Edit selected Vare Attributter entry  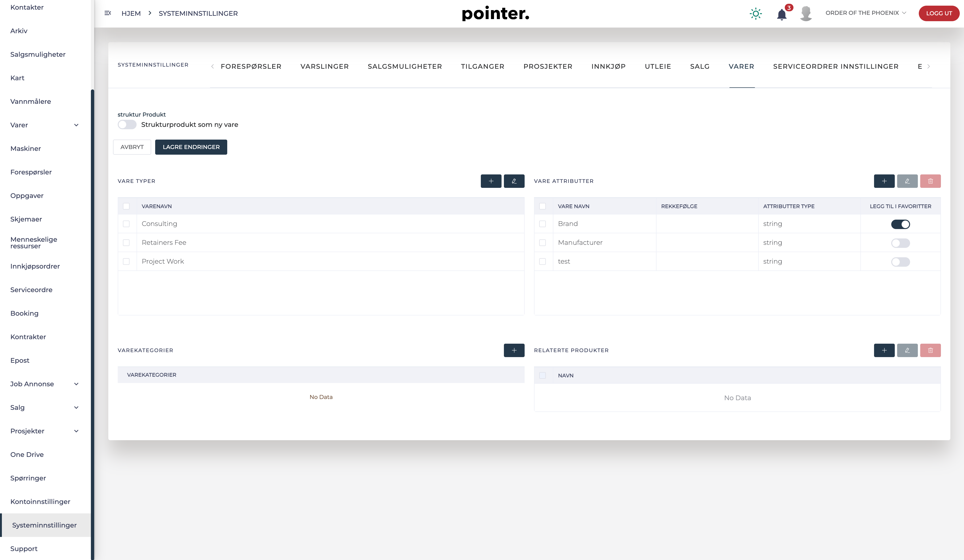pos(907,181)
